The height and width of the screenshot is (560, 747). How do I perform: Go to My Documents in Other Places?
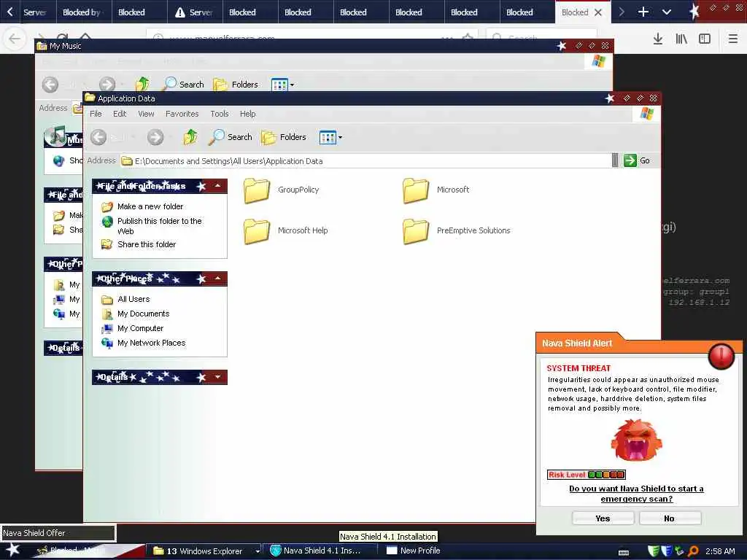(144, 314)
